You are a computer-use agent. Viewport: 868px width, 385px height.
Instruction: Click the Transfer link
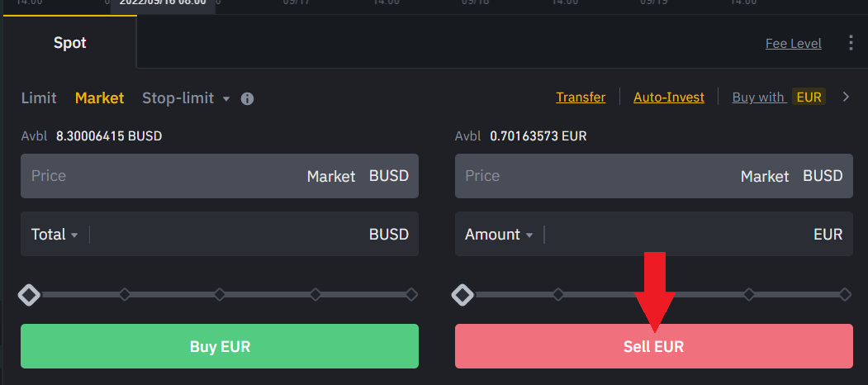click(x=581, y=97)
